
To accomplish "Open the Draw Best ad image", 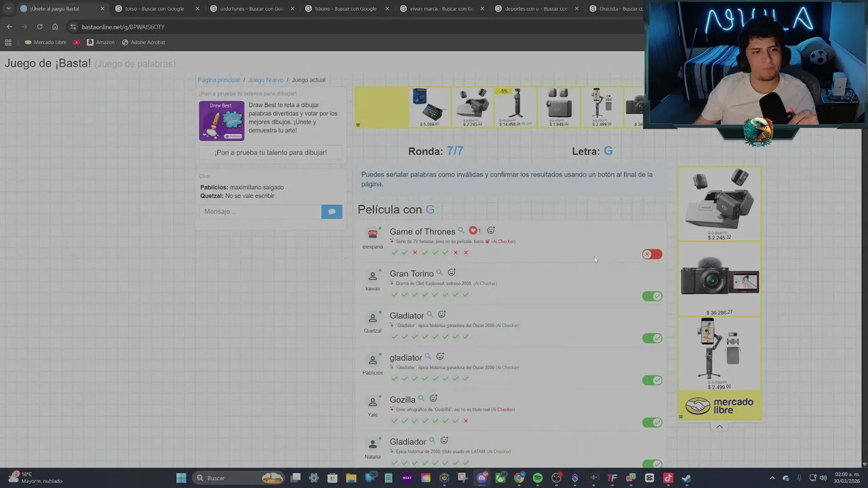I will coord(221,121).
